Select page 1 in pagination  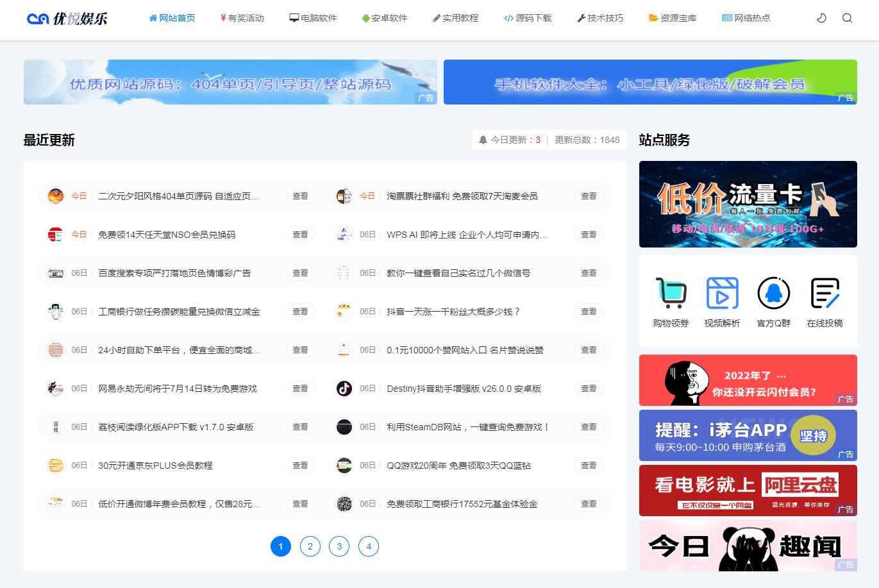281,546
